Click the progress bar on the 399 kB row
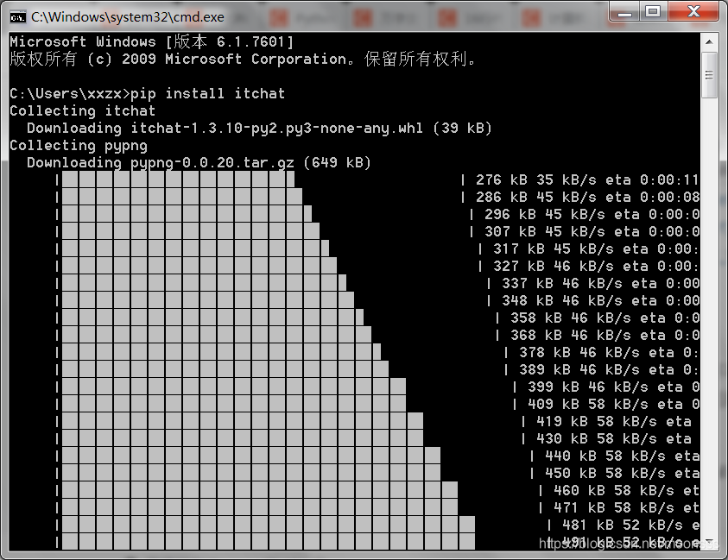Viewport: 728px width, 560px height. [234, 387]
